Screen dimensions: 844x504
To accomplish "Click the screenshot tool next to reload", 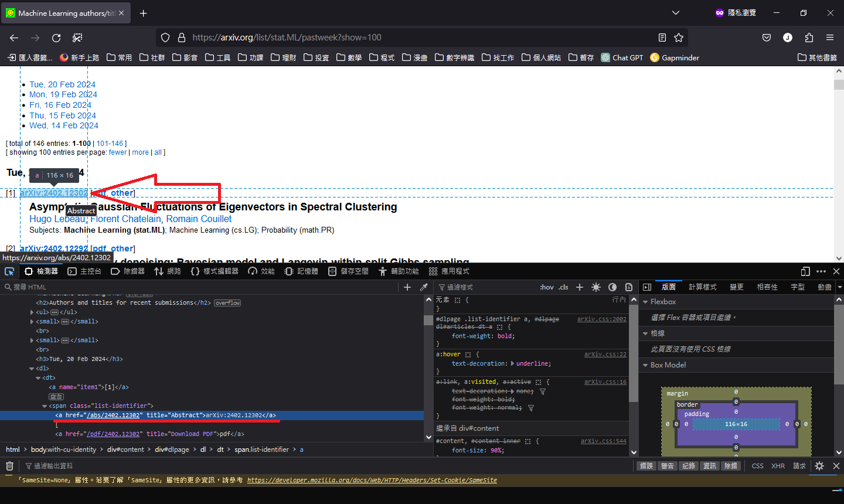I will pos(77,38).
